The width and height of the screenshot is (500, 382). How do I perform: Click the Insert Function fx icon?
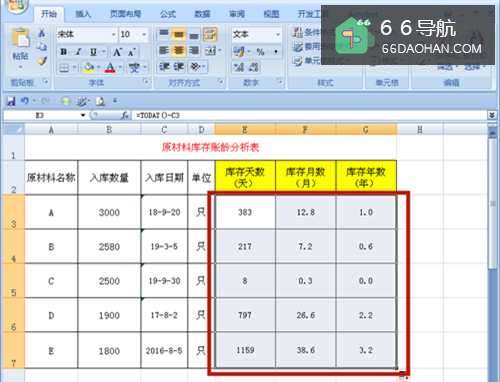[125, 115]
